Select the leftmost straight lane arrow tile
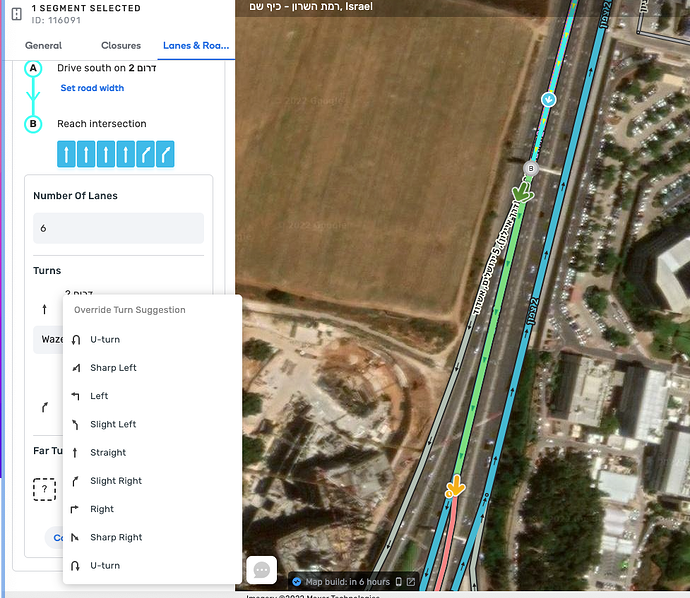This screenshot has height=598, width=690. 67,154
